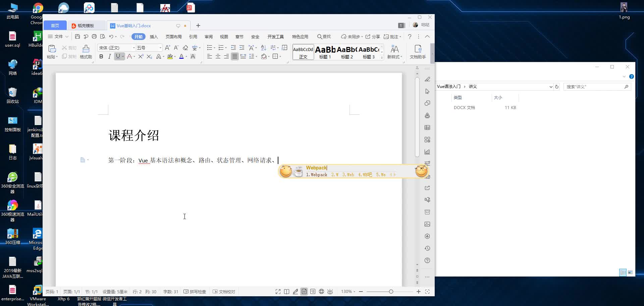This screenshot has width=644, height=306.
Task: Click the Print icon in quick toolbar
Action: coord(94,37)
